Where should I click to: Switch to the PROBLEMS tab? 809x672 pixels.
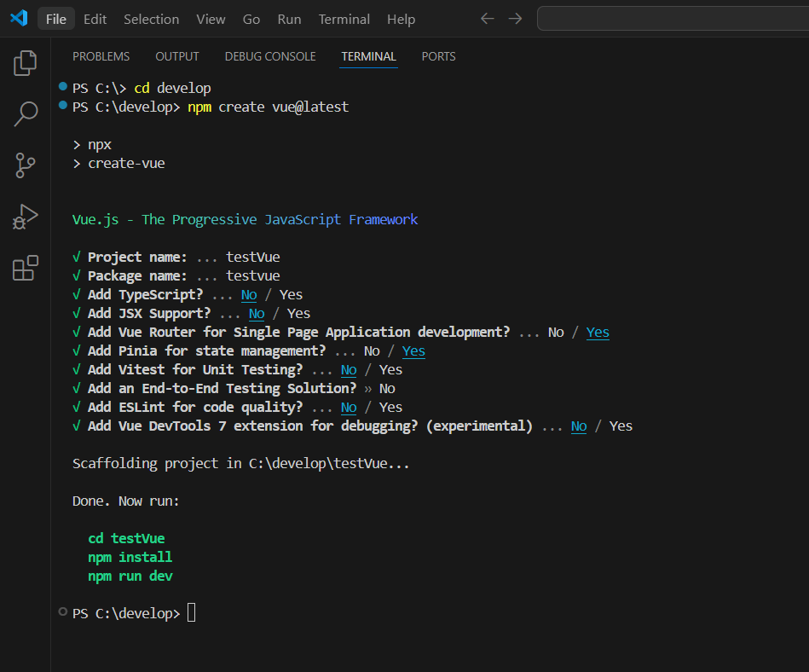point(101,56)
